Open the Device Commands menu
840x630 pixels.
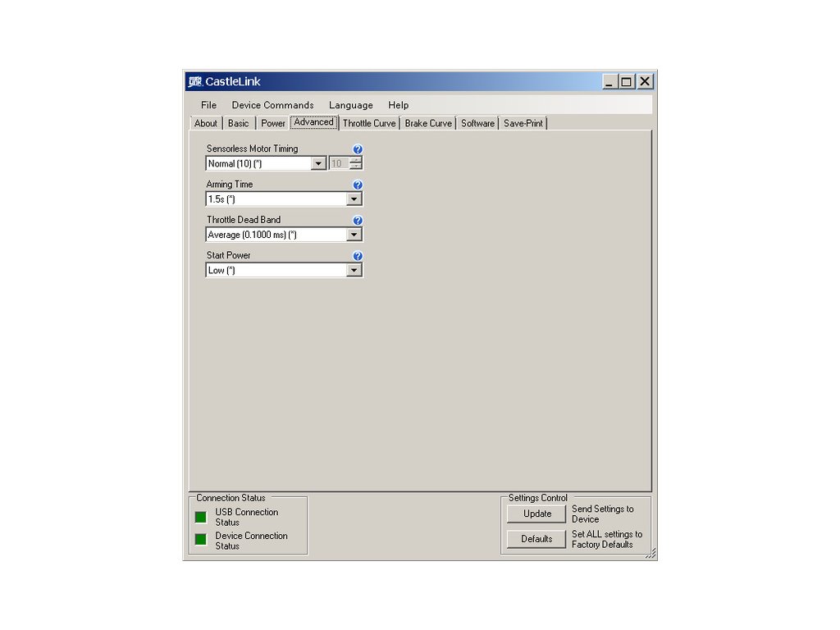pos(272,105)
